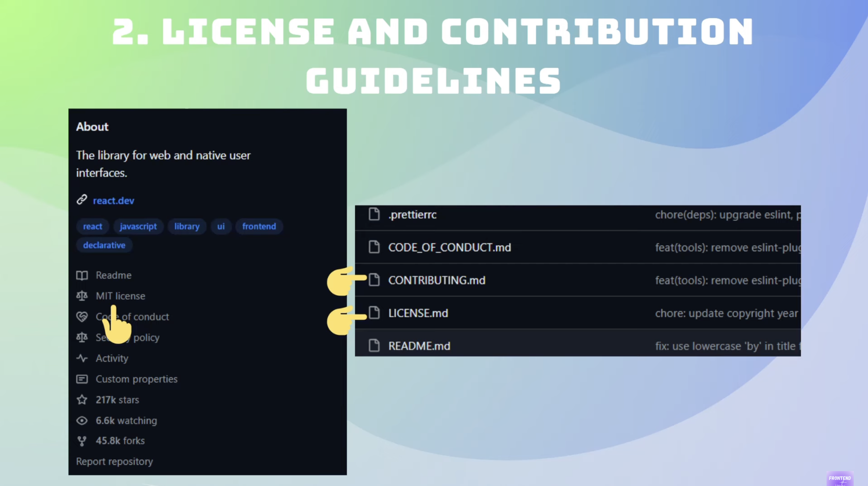The height and width of the screenshot is (486, 868).
Task: Open the README.md file
Action: (419, 346)
